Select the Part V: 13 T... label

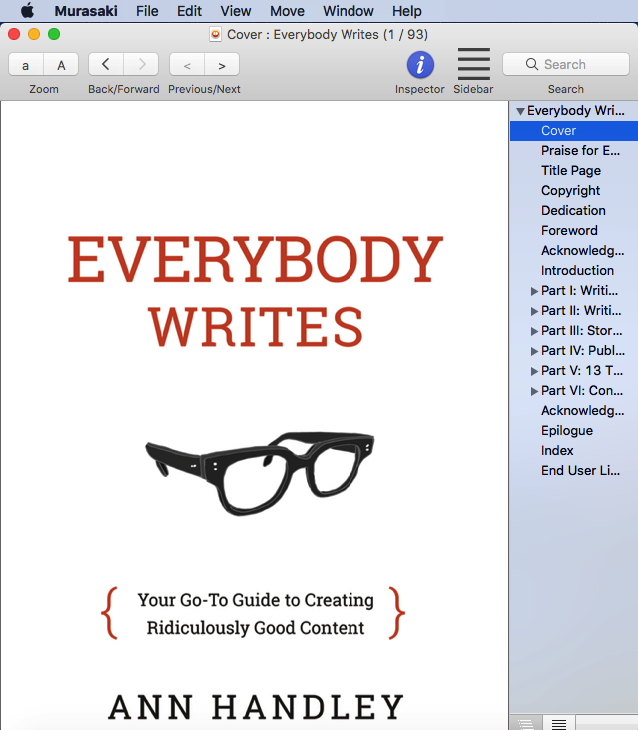pyautogui.click(x=582, y=371)
